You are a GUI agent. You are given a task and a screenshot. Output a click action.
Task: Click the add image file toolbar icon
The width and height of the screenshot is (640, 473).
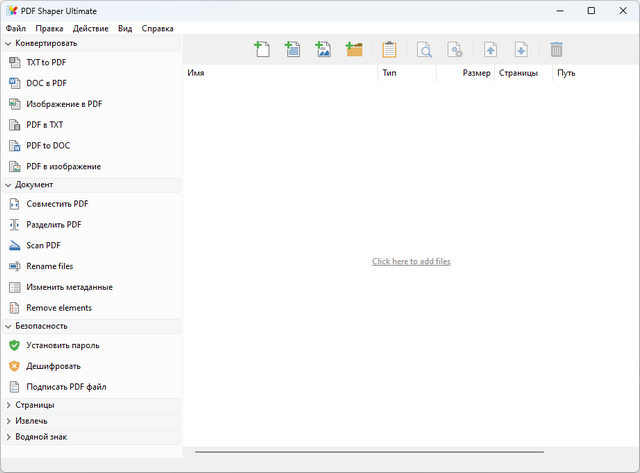(323, 49)
